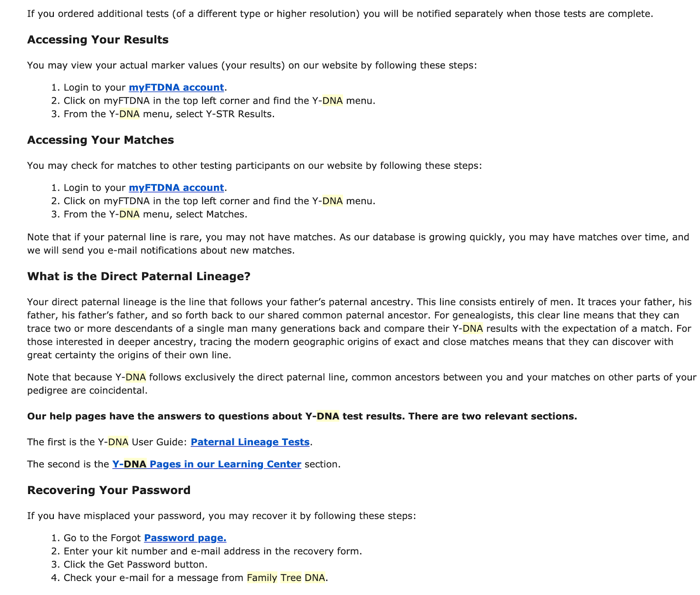Click the What is the Direct Paternal Lineage heading
Screen dimensions: 700x595
pos(139,276)
